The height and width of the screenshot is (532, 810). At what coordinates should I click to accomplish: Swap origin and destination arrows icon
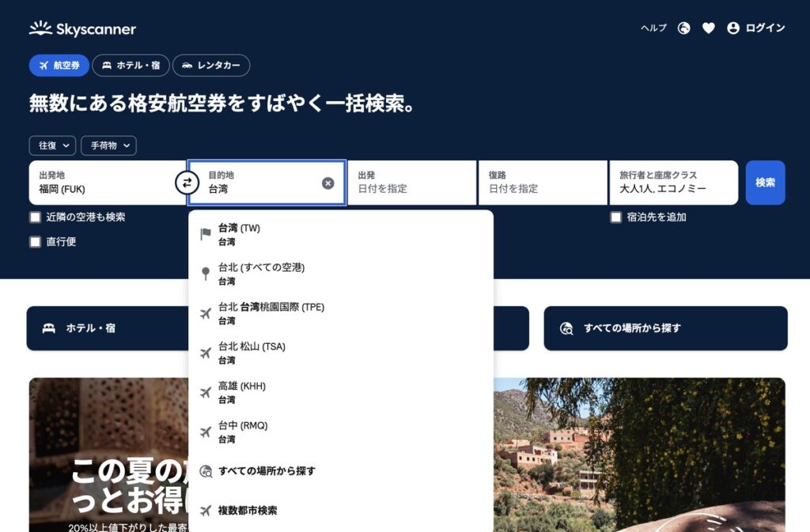point(187,182)
